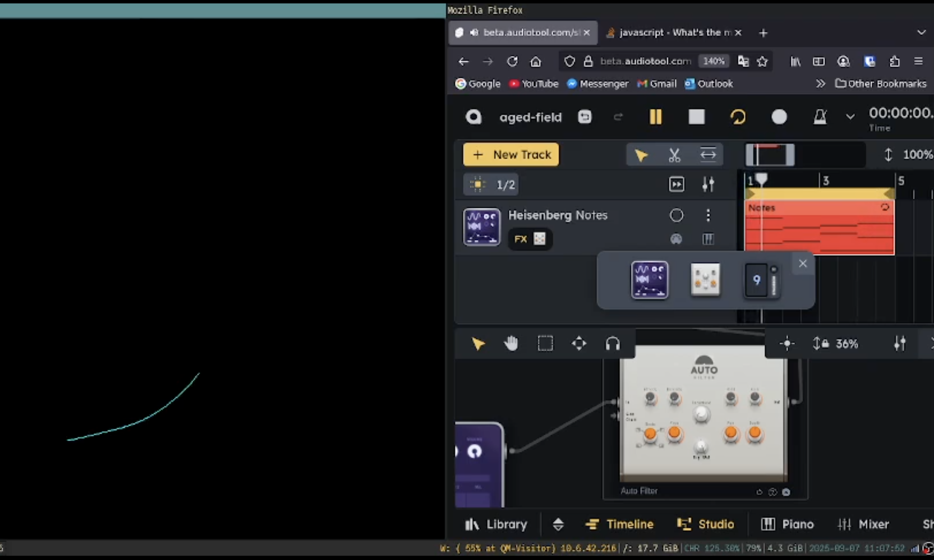The width and height of the screenshot is (934, 560).
Task: Click the Heisenberg synth thumbnail in popup
Action: 649,280
